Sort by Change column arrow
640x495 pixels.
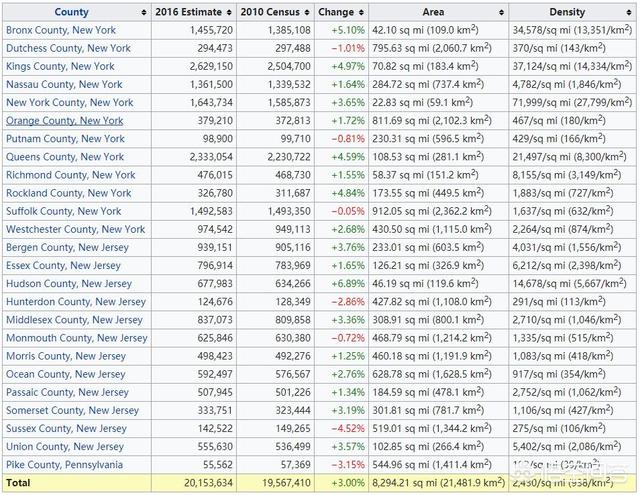362,13
